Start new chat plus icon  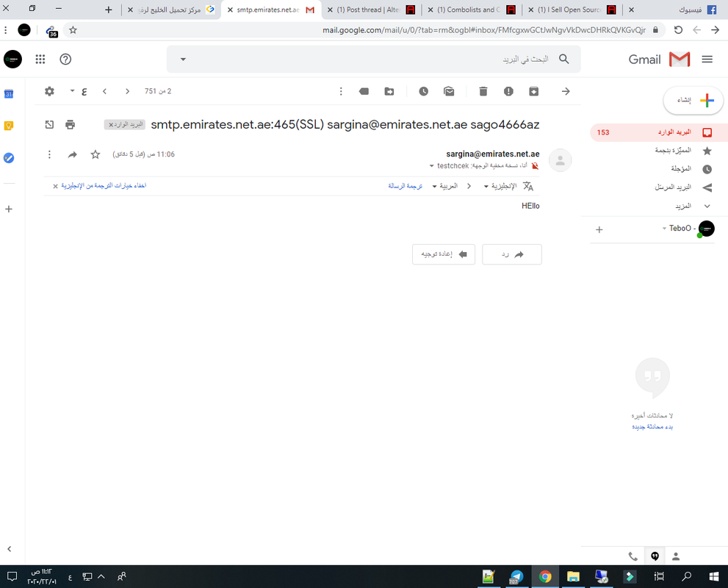coord(599,229)
